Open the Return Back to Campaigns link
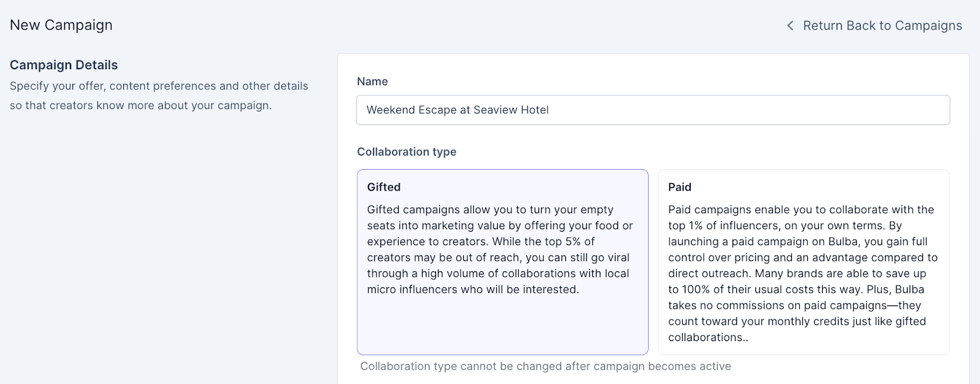 882,26
